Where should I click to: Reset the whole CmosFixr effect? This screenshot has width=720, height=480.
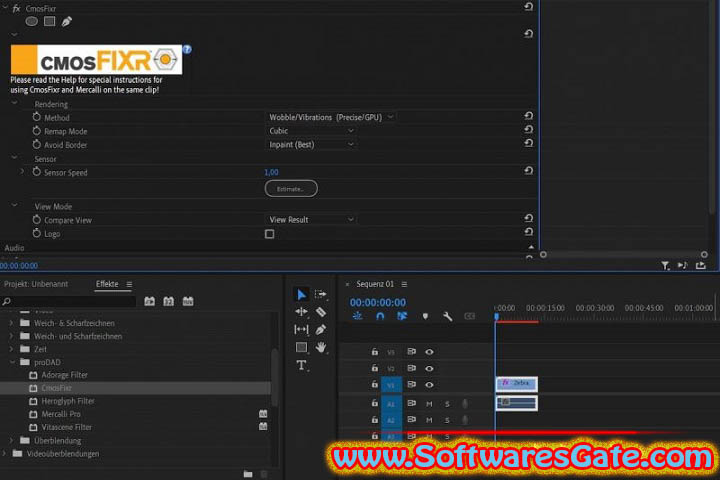(529, 7)
